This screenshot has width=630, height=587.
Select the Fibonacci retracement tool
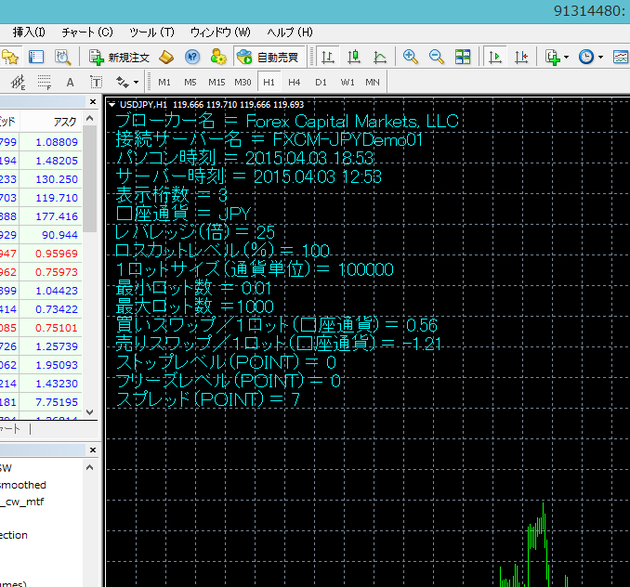coord(44,82)
